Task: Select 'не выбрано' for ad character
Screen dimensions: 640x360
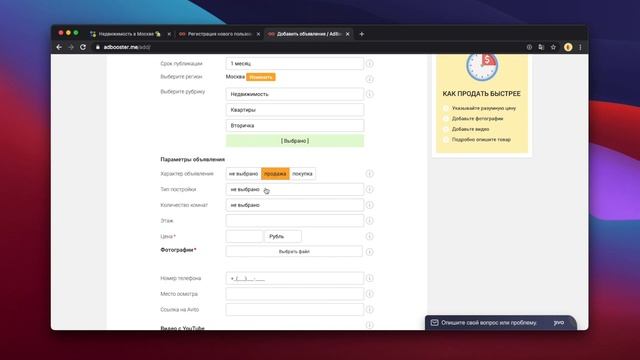Action: click(x=244, y=174)
